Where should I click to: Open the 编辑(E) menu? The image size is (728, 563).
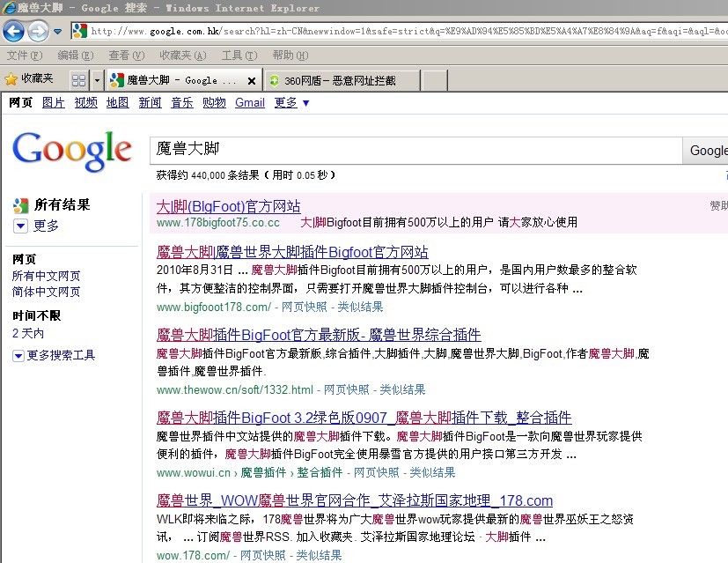click(75, 56)
